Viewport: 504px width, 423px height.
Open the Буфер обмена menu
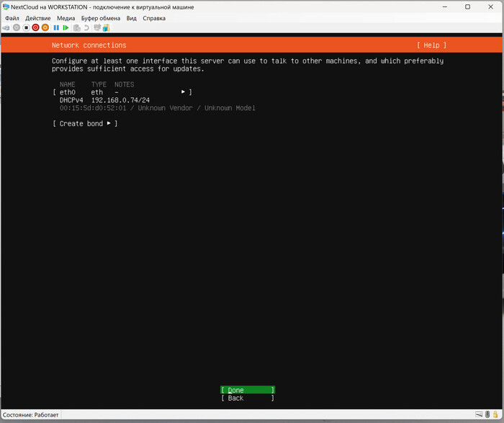101,18
